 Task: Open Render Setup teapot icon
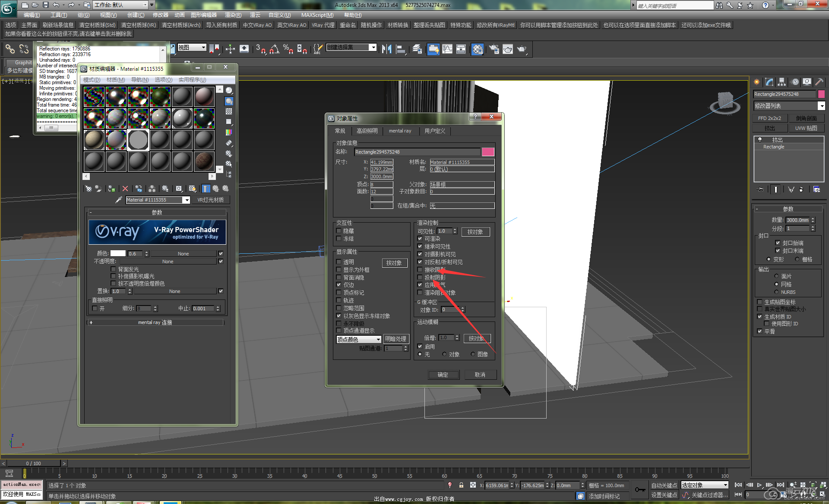(x=494, y=49)
